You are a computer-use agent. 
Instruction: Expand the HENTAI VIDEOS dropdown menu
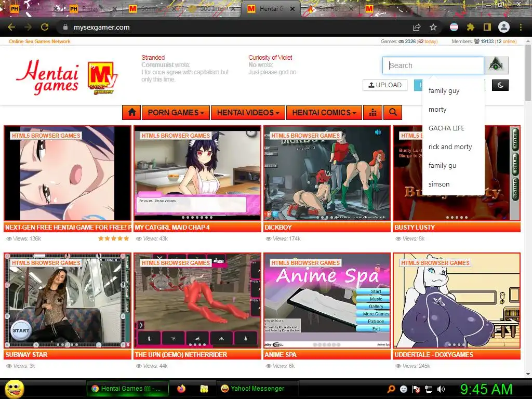pos(248,112)
